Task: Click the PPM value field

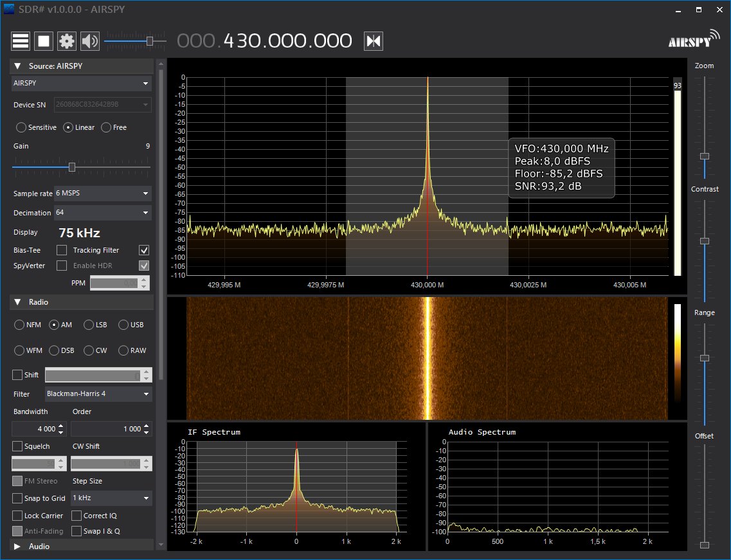Action: point(114,283)
